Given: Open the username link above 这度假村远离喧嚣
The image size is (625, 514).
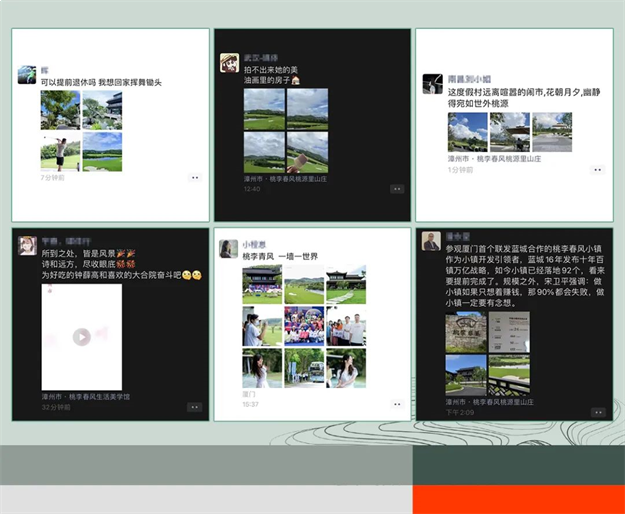Looking at the screenshot, I should click(x=469, y=79).
